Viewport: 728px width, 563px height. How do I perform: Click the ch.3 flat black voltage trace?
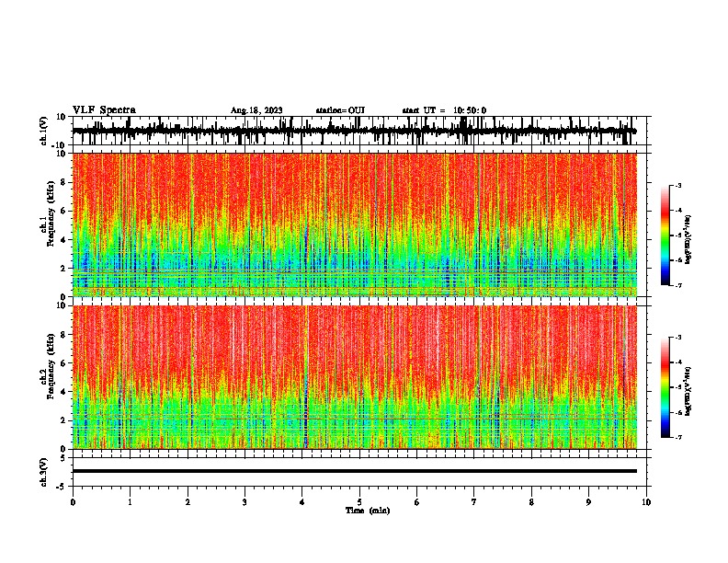pyautogui.click(x=355, y=471)
